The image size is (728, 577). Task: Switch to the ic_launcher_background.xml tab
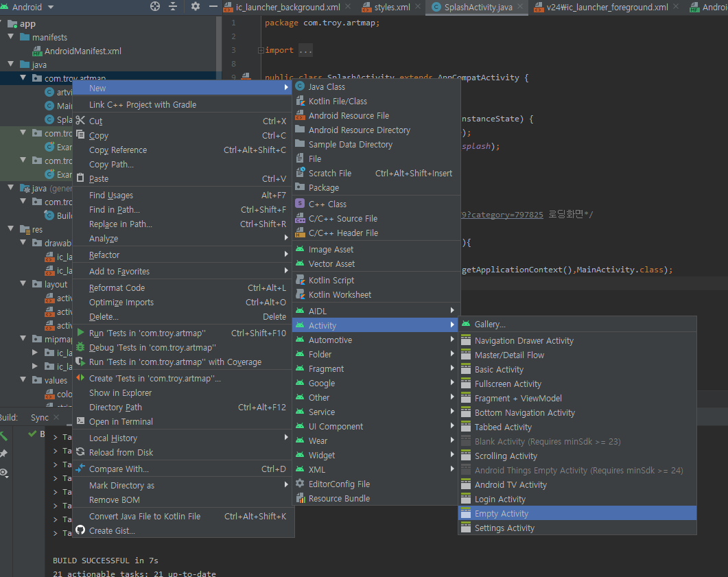coord(287,7)
